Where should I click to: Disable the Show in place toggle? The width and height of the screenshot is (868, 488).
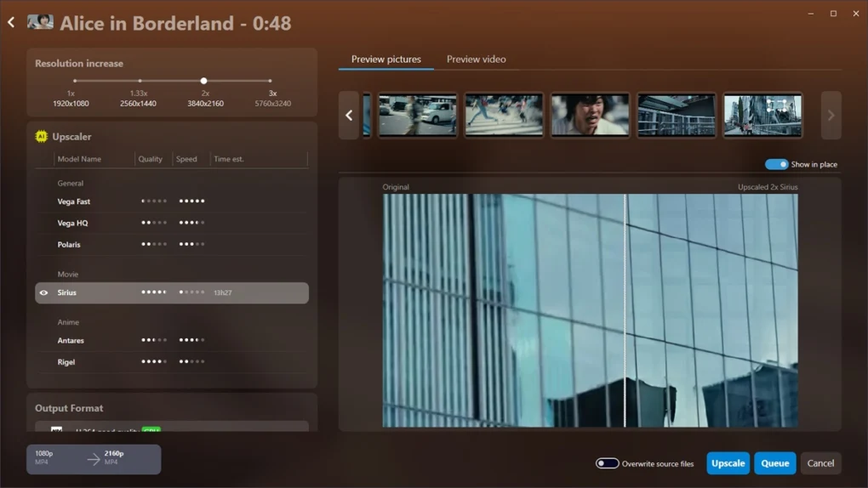click(x=776, y=164)
